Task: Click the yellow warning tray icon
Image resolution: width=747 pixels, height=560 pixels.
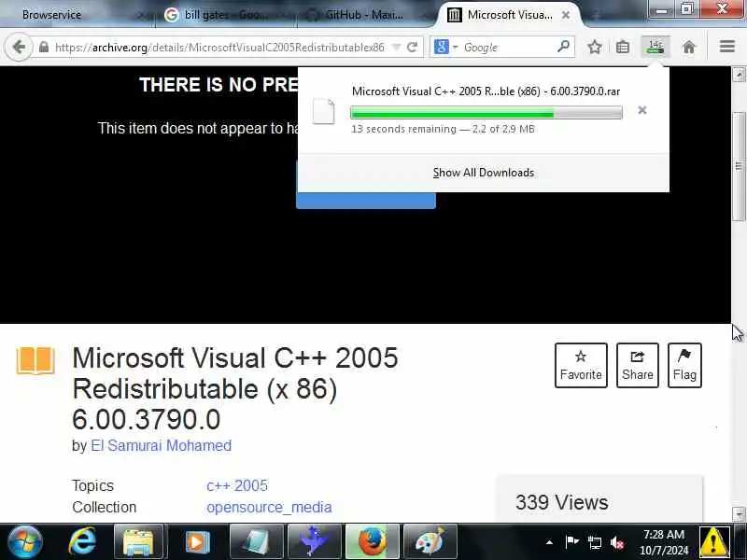Action: pos(713,542)
